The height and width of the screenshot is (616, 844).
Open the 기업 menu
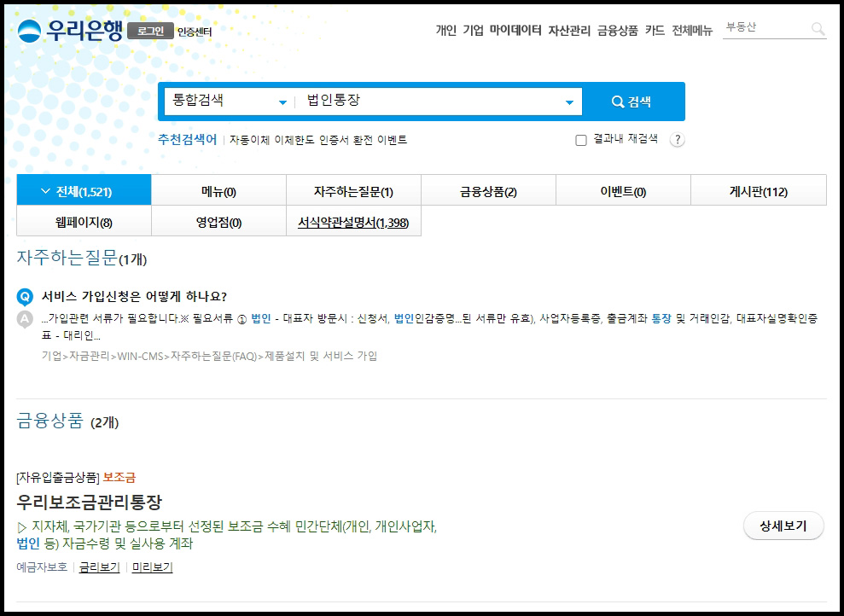(473, 31)
